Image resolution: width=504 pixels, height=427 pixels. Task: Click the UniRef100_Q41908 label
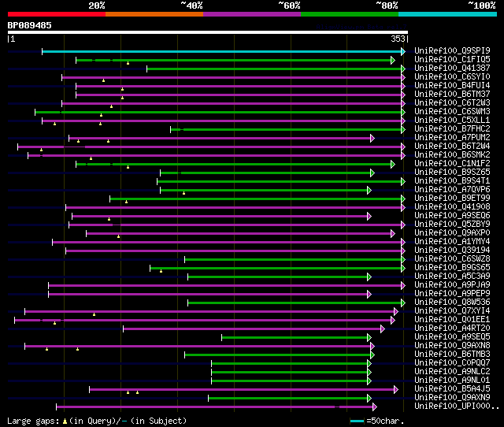452,207
